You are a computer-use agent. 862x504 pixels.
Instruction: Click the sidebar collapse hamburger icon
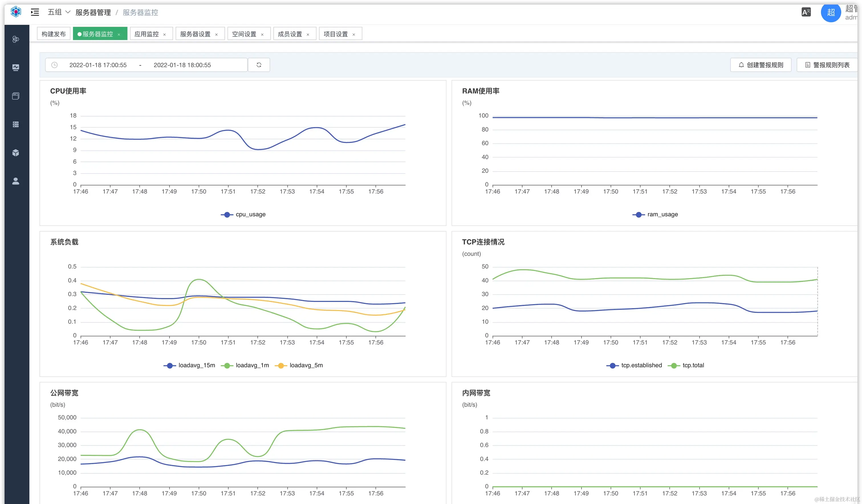(35, 13)
